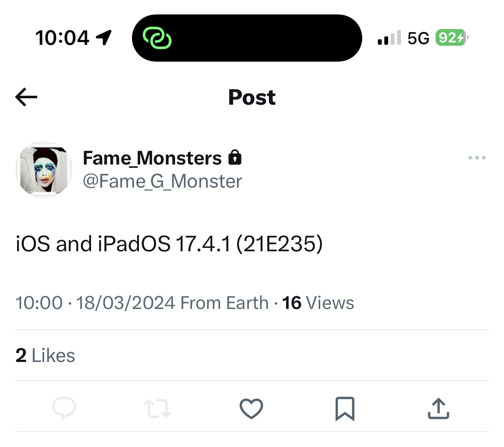Tap the reply speech bubble icon
Viewport: 504px width, 447px height.
(64, 408)
